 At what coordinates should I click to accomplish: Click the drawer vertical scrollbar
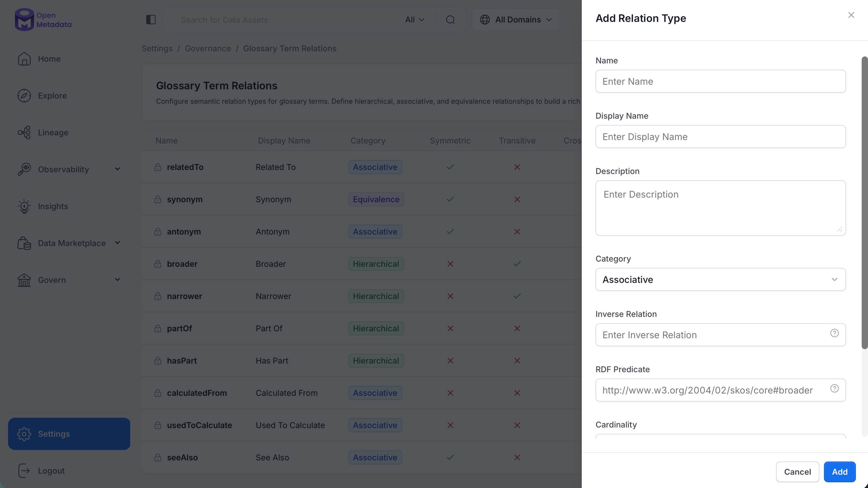point(865,202)
